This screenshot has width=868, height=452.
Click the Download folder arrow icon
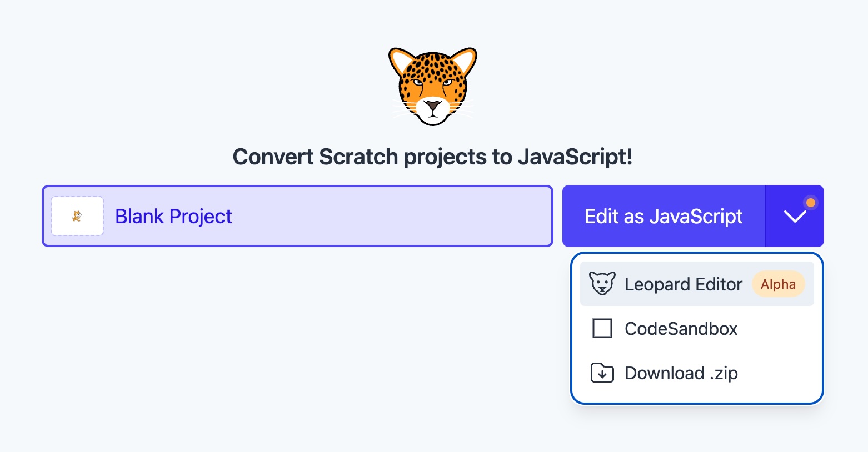tap(602, 373)
